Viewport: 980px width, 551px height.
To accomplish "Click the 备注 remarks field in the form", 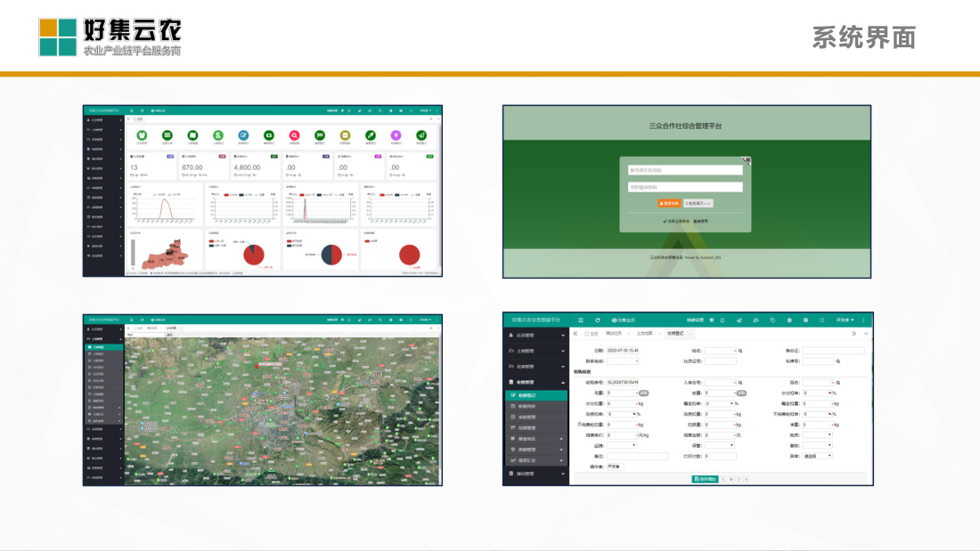I will pyautogui.click(x=638, y=456).
